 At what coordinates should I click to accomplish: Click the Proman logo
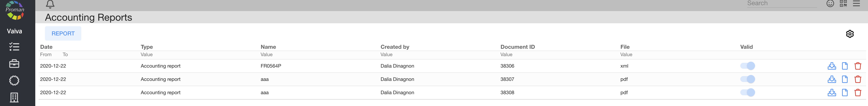click(x=15, y=10)
